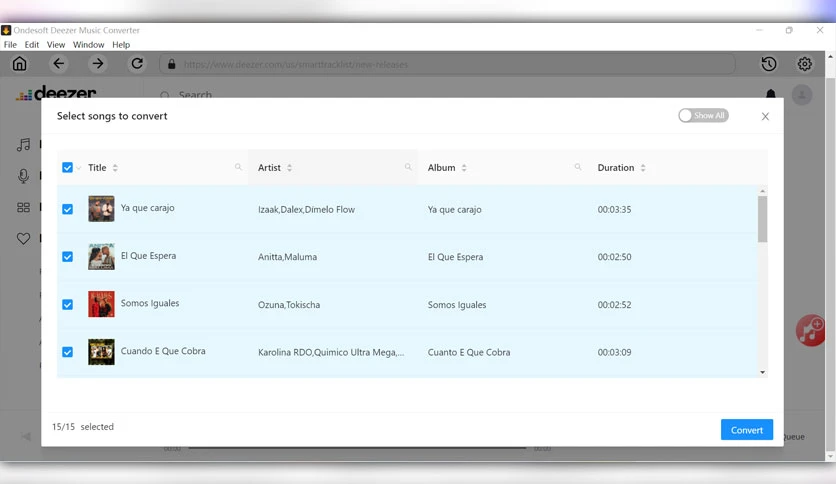
Task: Click the Deezer Search field
Action: click(195, 94)
